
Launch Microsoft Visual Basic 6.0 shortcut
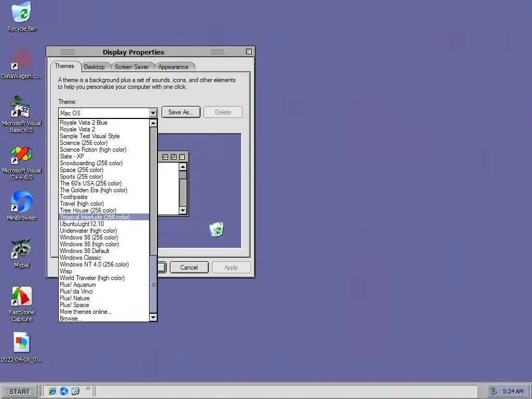tap(21, 114)
